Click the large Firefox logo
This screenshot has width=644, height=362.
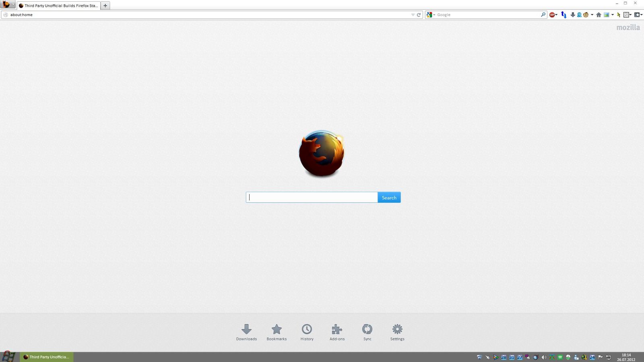coord(322,153)
